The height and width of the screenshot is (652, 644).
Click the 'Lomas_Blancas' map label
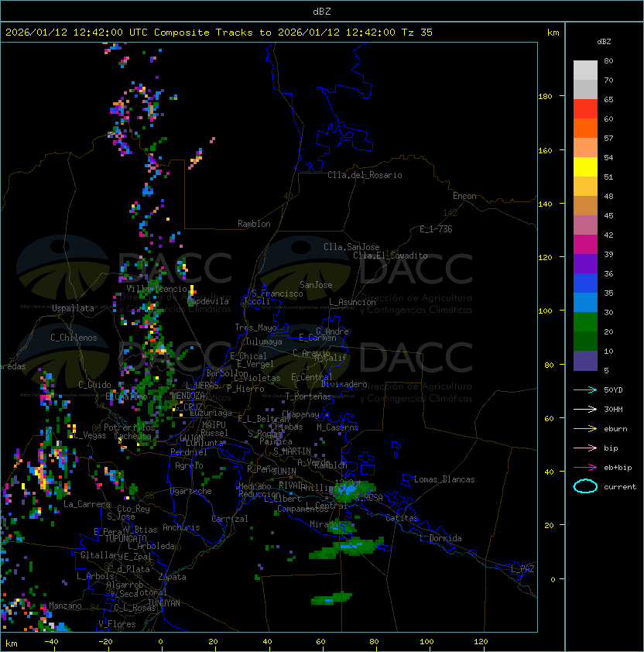click(444, 479)
